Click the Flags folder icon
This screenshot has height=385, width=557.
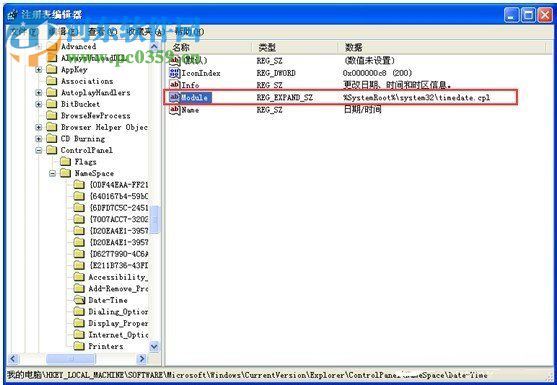tap(65, 162)
